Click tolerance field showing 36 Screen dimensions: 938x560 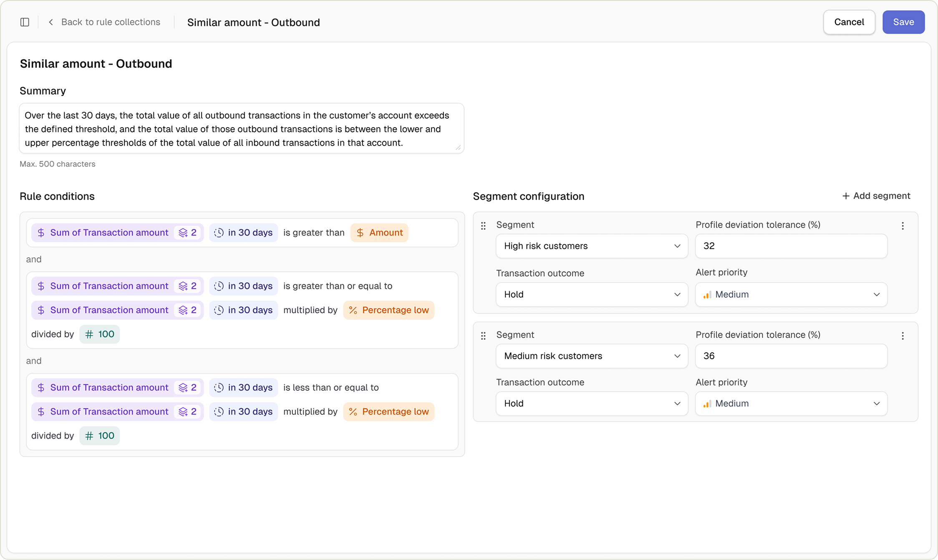pyautogui.click(x=791, y=356)
